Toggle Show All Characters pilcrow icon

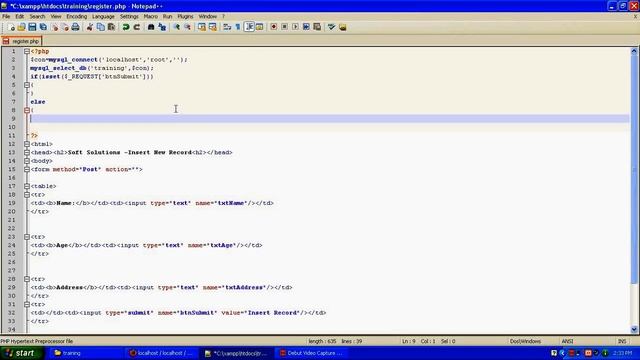point(238,27)
